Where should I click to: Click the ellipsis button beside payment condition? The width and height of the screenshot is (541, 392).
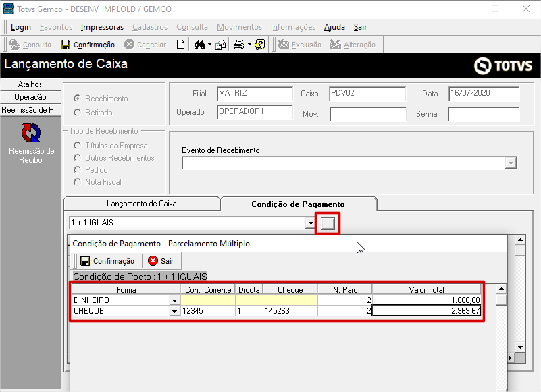pyautogui.click(x=328, y=223)
